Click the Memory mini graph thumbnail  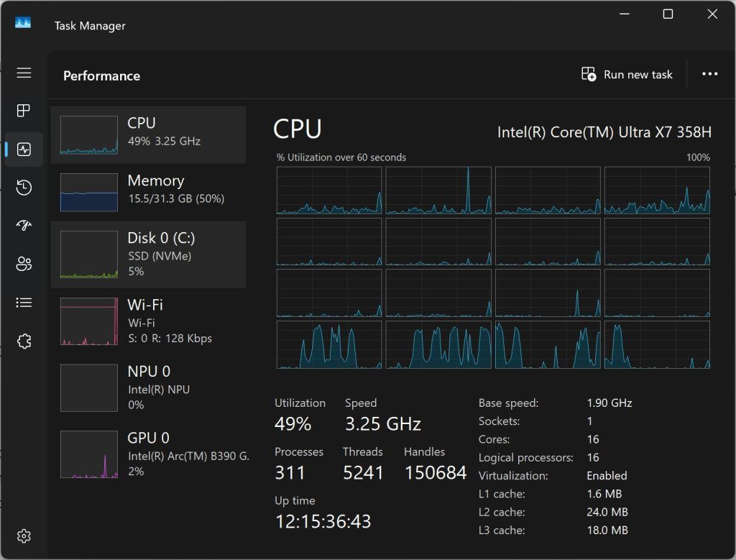89,193
